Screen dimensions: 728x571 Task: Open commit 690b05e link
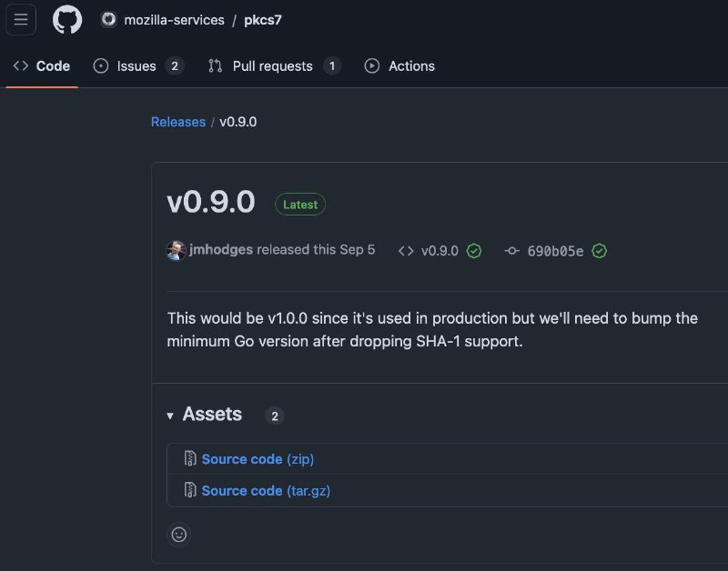555,251
